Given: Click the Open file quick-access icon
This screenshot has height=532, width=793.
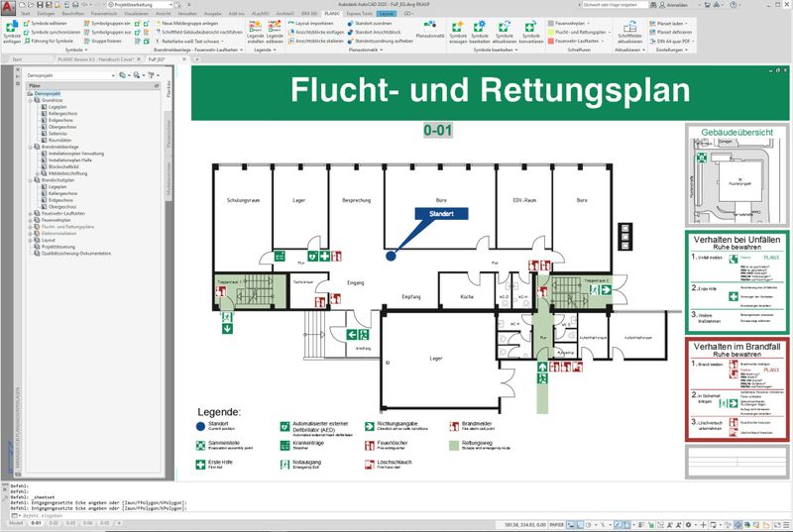Looking at the screenshot, I should 30,5.
